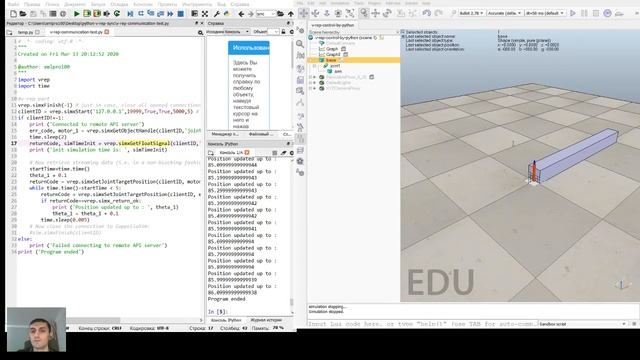This screenshot has height=360, width=640.
Task: Go back with left arrow in Spyder
Action: click(x=241, y=14)
